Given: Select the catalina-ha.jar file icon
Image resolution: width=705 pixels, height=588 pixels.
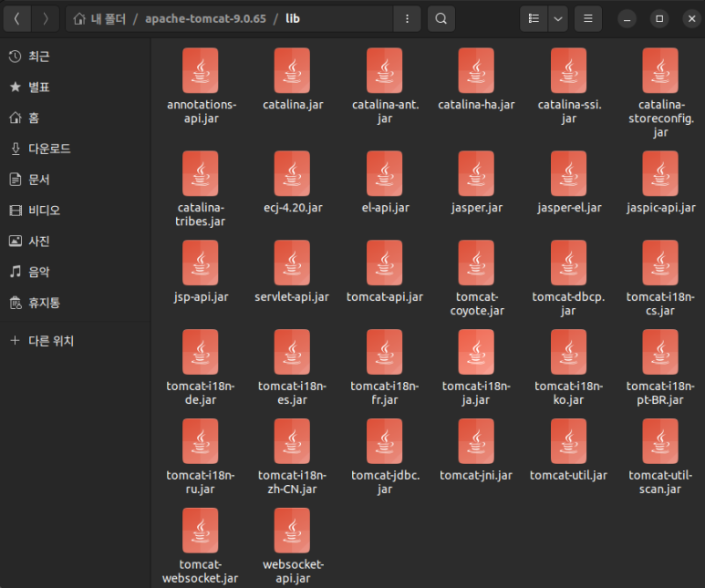Looking at the screenshot, I should tap(476, 70).
